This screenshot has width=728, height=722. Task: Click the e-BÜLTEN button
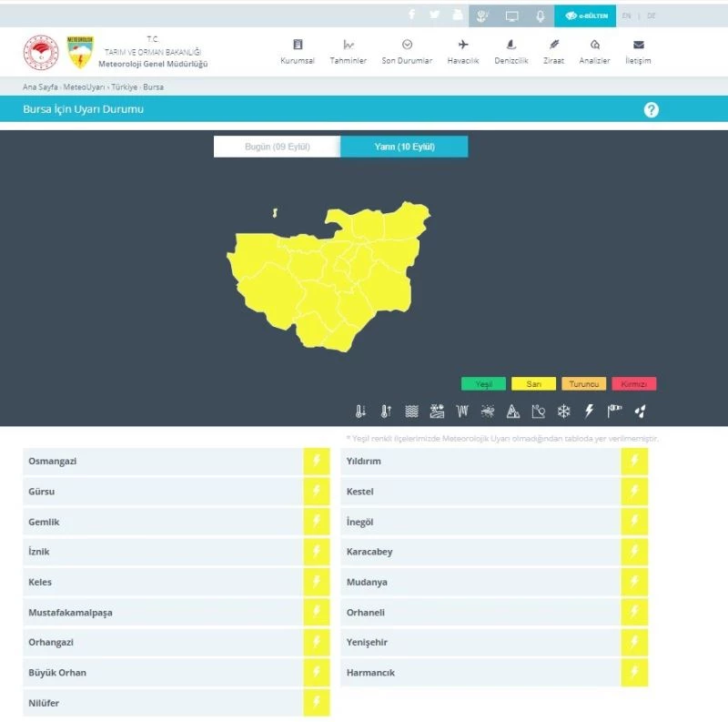click(x=585, y=16)
